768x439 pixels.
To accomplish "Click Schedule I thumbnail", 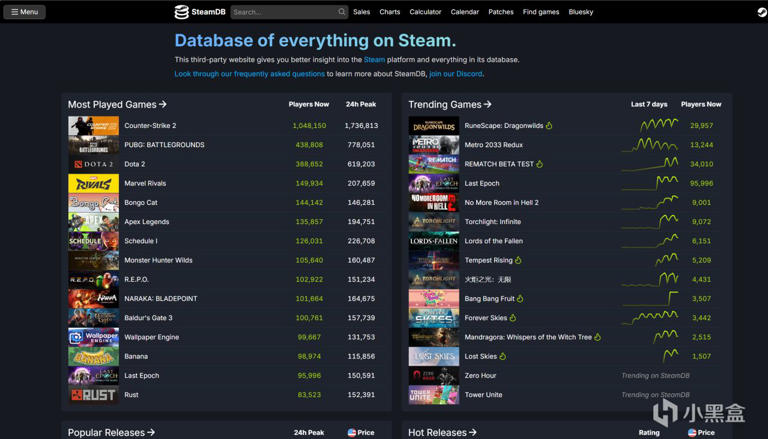I will 94,241.
